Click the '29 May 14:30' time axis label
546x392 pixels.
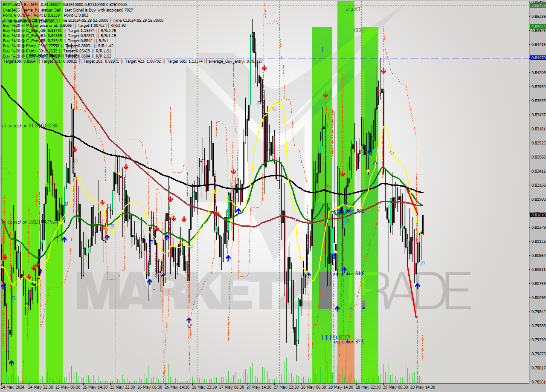pyautogui.click(x=422, y=387)
